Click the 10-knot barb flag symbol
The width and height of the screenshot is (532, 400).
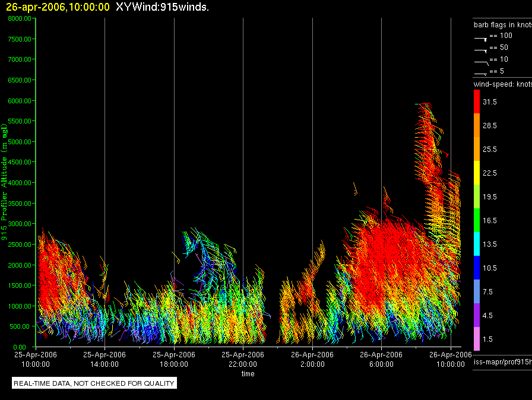482,63
